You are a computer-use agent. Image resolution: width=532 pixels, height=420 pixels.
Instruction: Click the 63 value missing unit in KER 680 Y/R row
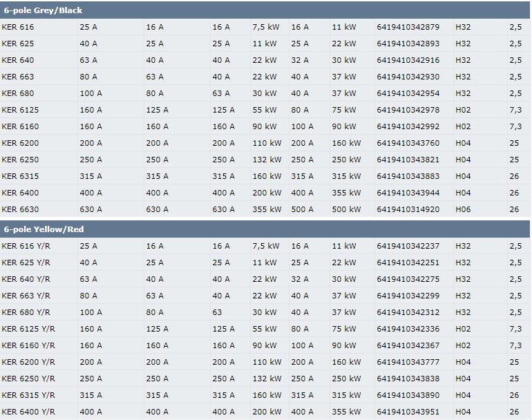tap(217, 312)
